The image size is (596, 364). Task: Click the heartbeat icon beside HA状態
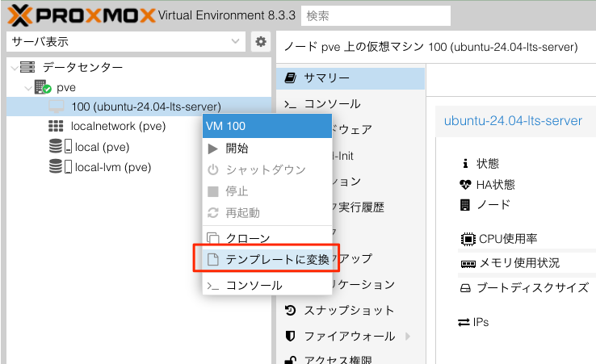tap(465, 185)
